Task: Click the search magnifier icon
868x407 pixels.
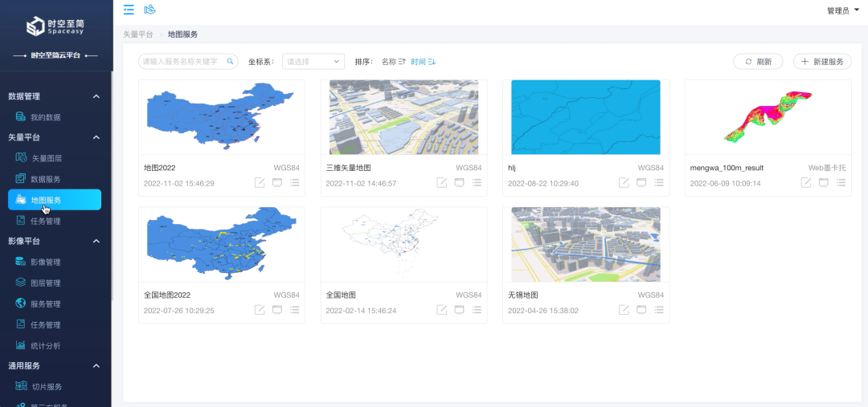Action: 231,61
